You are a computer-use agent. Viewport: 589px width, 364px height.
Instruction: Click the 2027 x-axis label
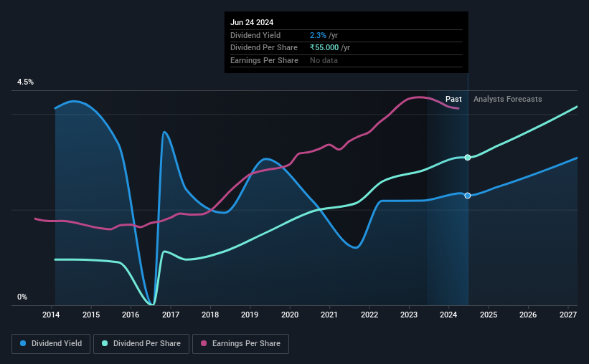(x=568, y=315)
